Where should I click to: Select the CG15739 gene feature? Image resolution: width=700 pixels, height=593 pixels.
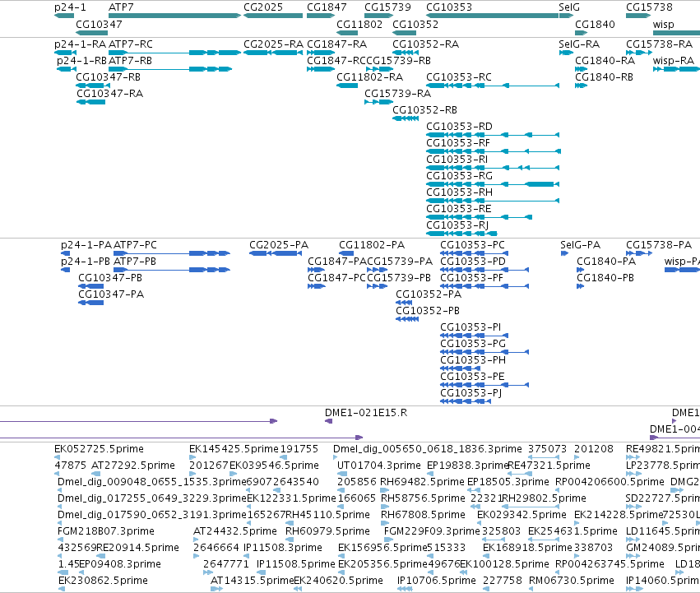379,16
